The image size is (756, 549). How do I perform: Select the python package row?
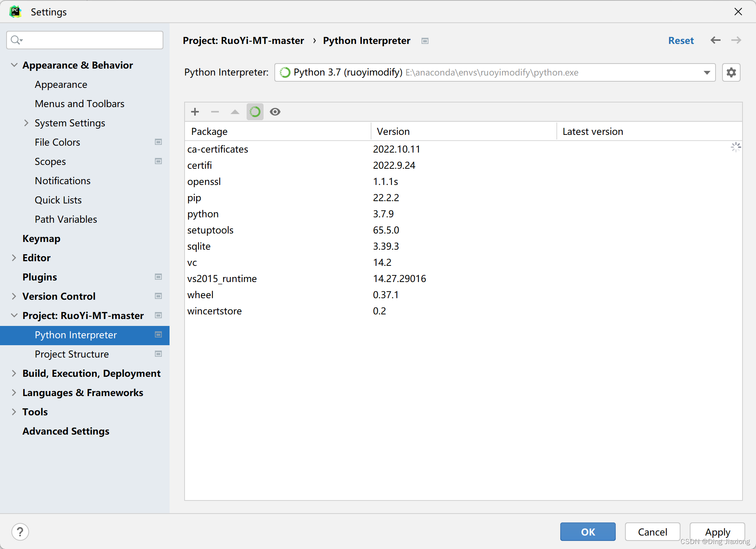464,214
